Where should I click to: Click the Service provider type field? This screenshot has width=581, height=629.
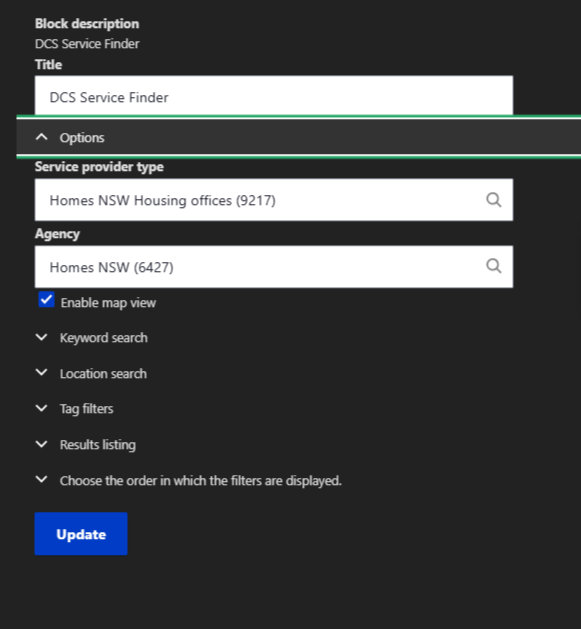(x=274, y=200)
